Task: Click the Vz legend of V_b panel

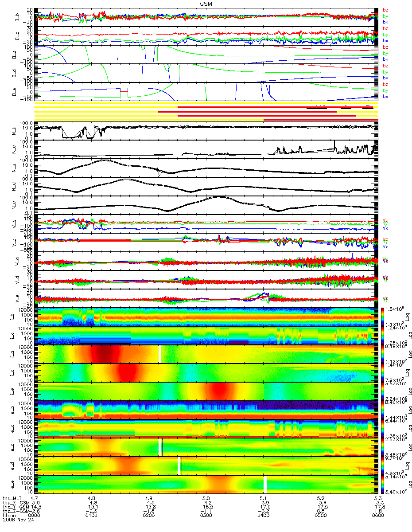Action: tap(385, 220)
